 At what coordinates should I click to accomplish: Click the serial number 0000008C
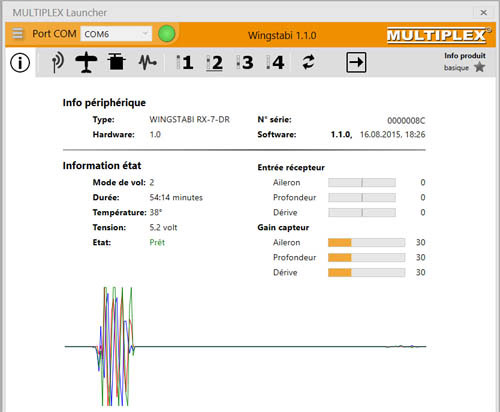(406, 120)
